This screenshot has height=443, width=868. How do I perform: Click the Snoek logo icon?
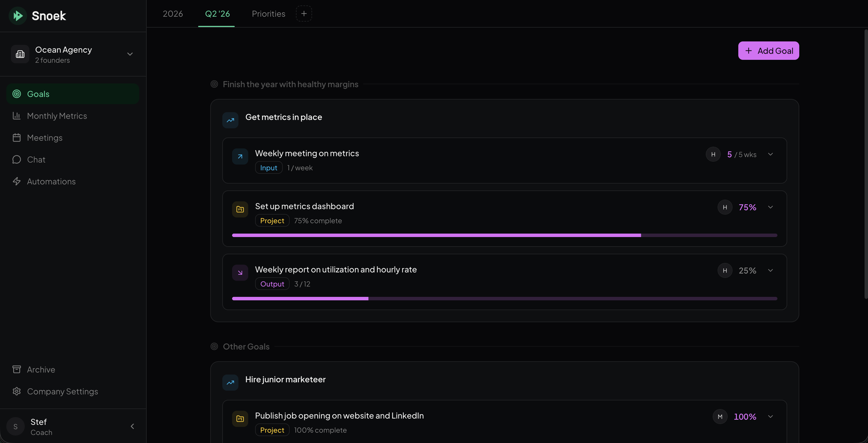pyautogui.click(x=18, y=16)
